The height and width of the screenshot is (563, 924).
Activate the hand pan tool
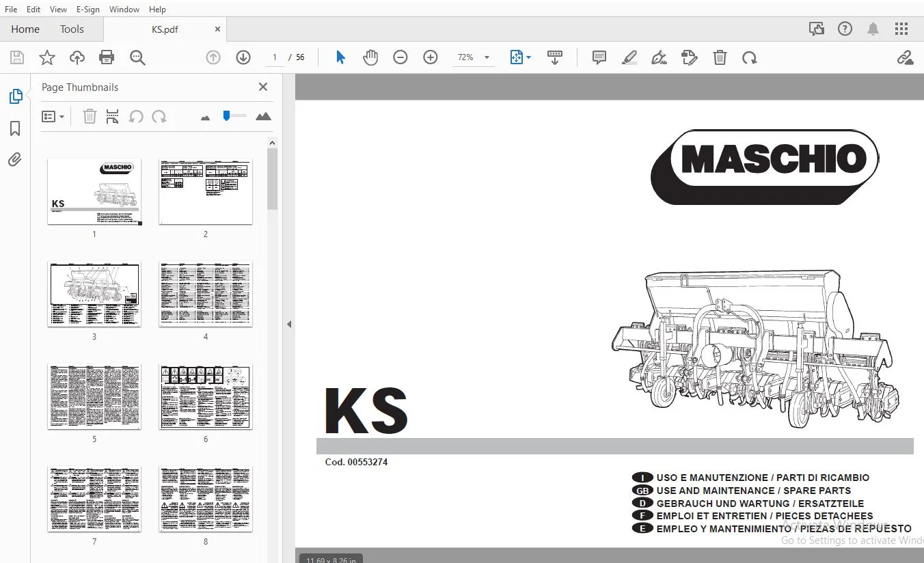[x=370, y=58]
